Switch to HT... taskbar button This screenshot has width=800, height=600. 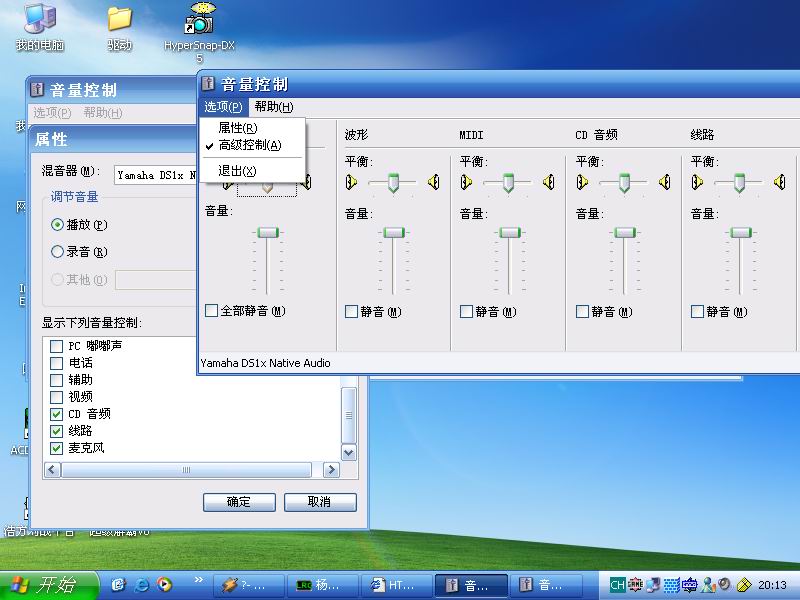(x=396, y=585)
